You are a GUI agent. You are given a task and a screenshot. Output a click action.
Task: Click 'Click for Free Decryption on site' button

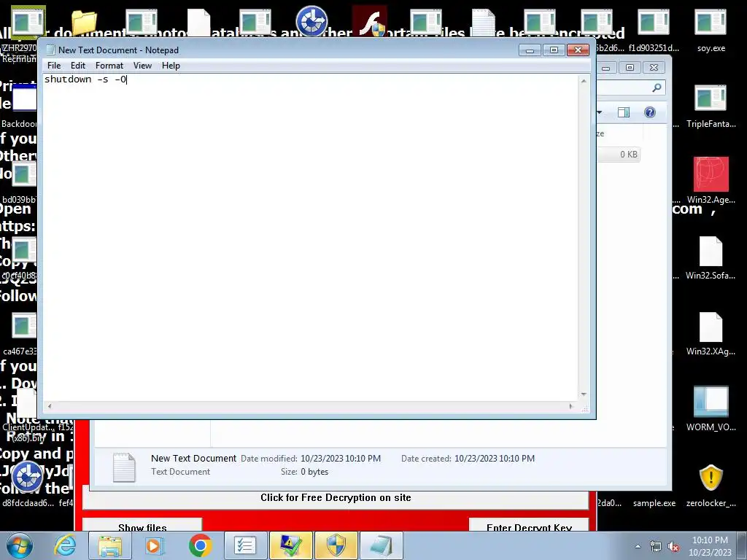pos(336,497)
